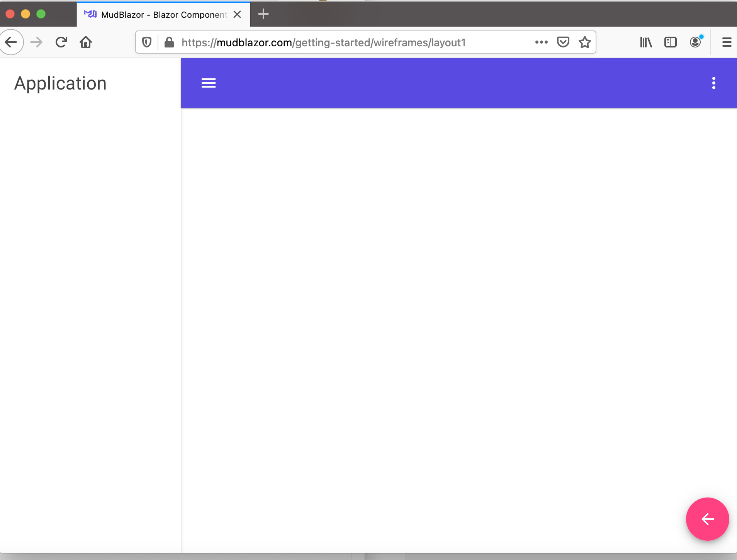Click the MudBlazor favicon on the tab

(90, 14)
